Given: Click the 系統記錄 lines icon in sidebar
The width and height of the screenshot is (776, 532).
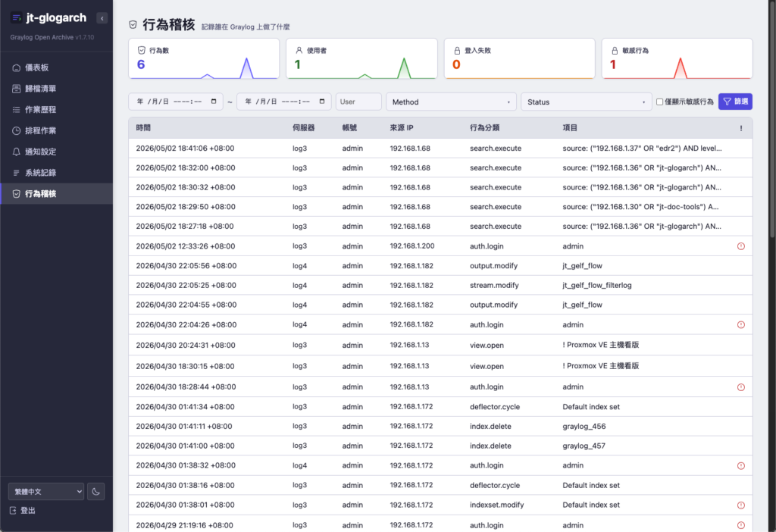Looking at the screenshot, I should 17,173.
